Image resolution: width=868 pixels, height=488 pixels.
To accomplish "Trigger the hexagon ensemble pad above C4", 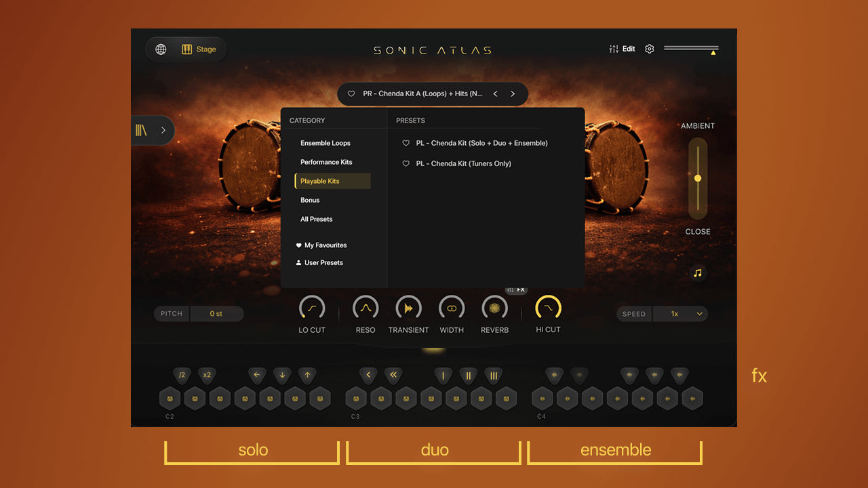I will point(542,399).
